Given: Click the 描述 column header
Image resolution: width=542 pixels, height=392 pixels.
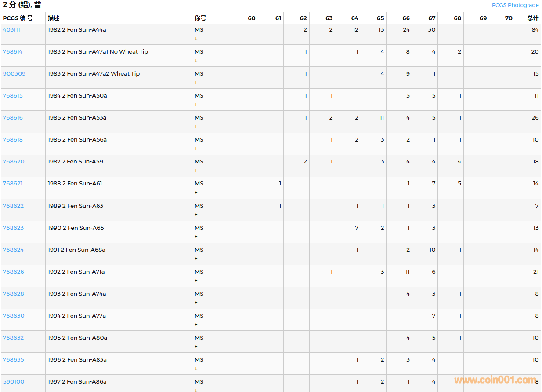Looking at the screenshot, I should point(54,18).
